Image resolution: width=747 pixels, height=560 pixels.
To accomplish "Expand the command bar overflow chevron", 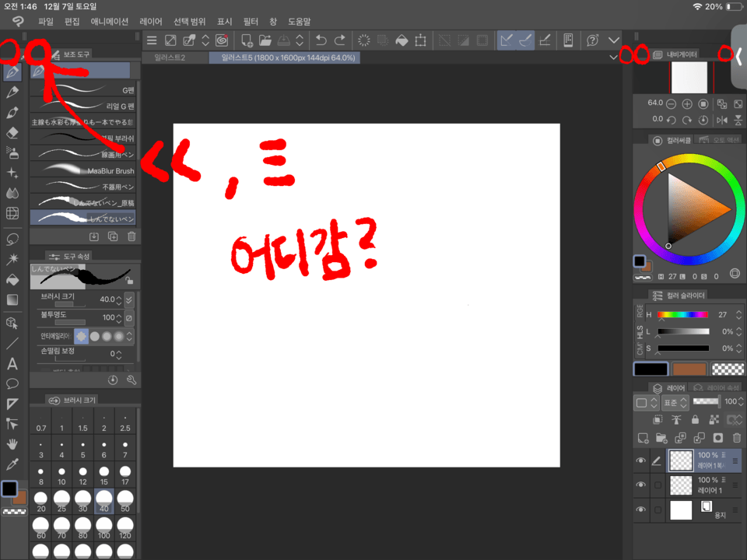I will [614, 40].
